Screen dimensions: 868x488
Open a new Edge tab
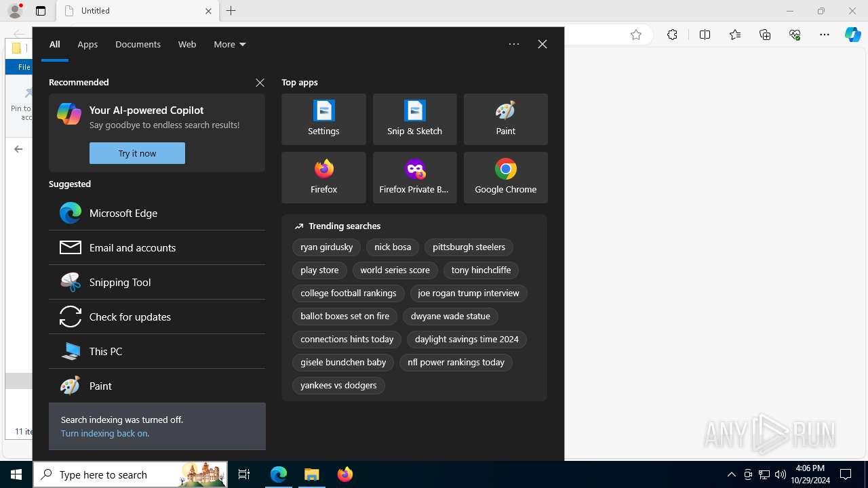[231, 11]
